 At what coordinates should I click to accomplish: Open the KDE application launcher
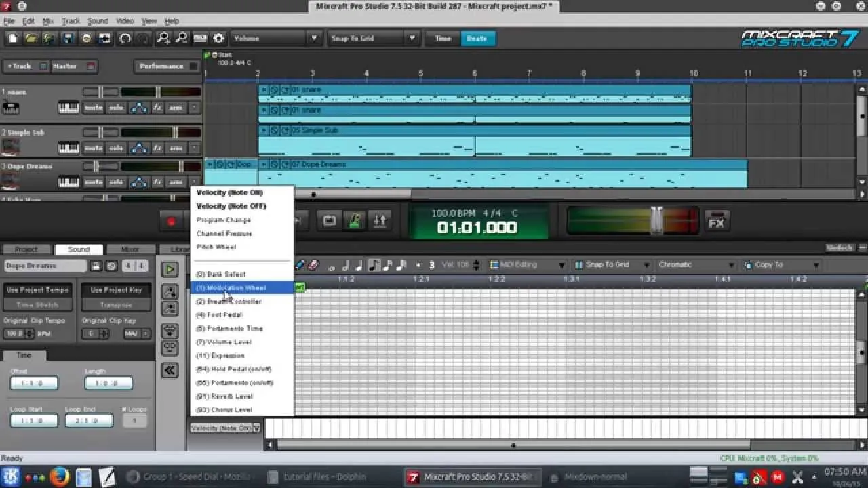pos(12,476)
